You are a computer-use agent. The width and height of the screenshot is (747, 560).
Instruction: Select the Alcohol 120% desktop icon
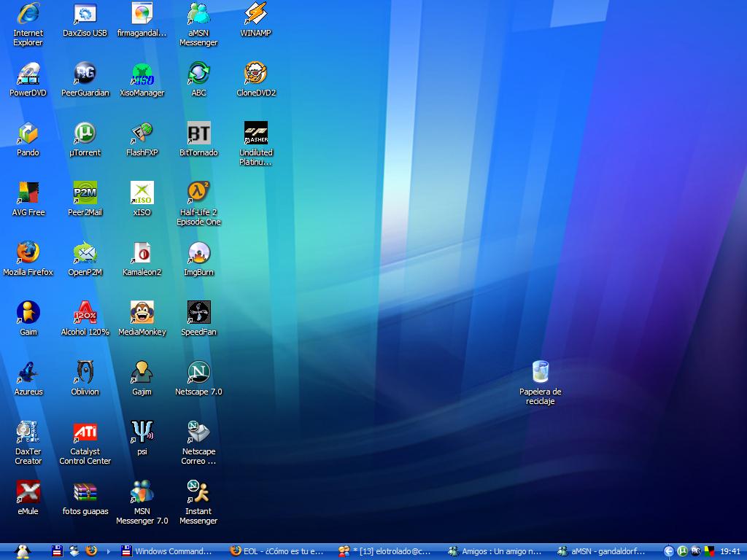(85, 313)
